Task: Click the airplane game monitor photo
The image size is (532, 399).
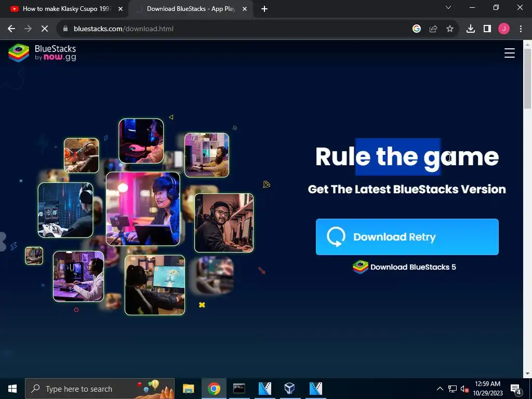Action: pyautogui.click(x=155, y=285)
